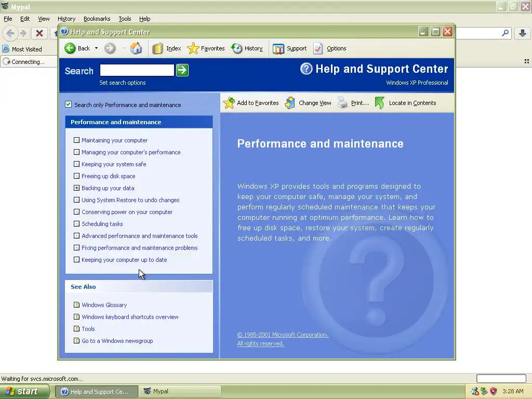Viewport: 532px width, 399px height.
Task: Open Mypal downloads arrow button
Action: pos(523,33)
